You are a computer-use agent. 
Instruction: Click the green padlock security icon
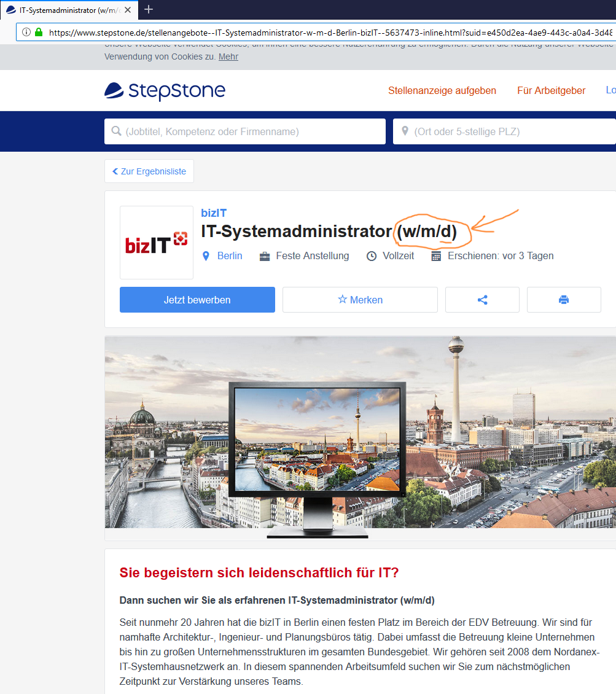coord(39,33)
